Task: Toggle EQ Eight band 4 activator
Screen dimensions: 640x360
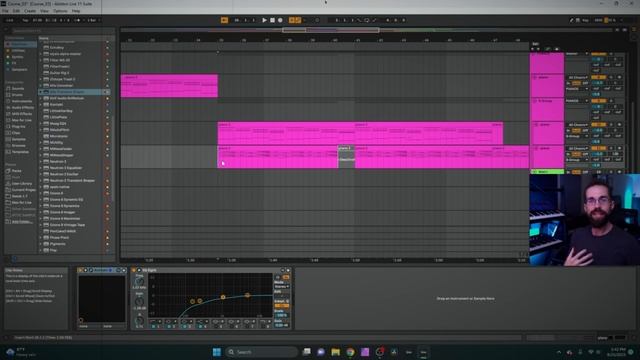Action: point(200,327)
